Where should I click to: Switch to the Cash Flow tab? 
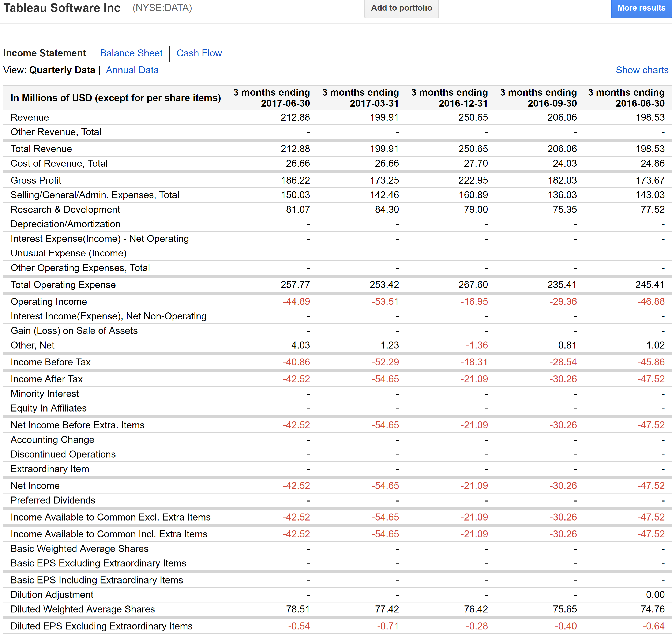click(x=199, y=53)
